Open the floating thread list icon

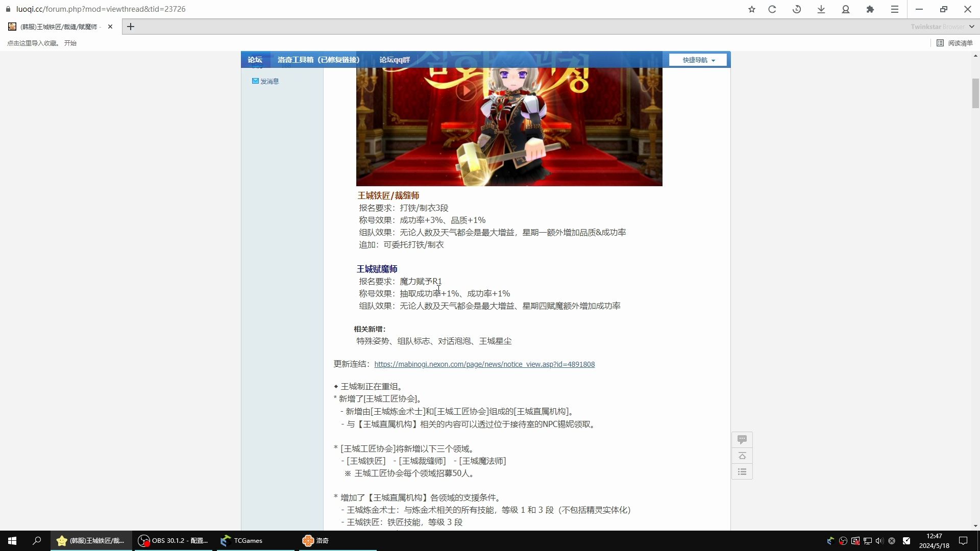[x=742, y=472]
